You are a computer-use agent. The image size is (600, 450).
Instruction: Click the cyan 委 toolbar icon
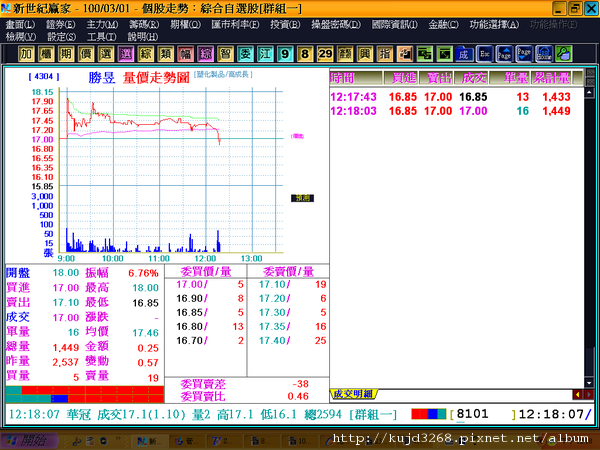245,54
